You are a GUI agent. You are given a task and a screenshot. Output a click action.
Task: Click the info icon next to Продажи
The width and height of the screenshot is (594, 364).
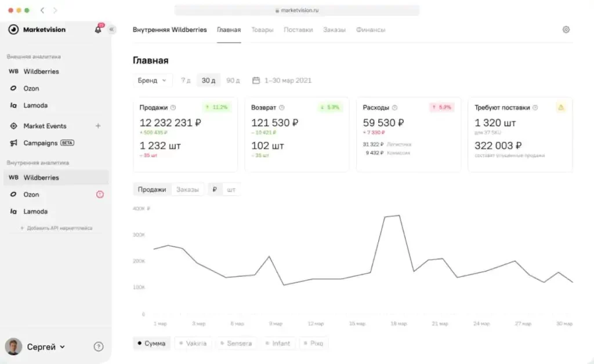coord(173,107)
